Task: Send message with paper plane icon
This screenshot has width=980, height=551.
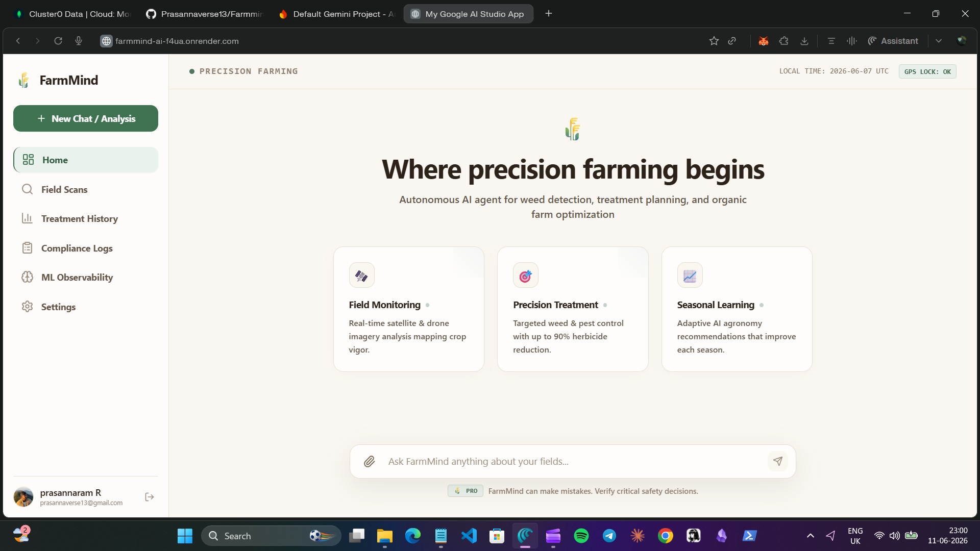Action: (x=778, y=461)
